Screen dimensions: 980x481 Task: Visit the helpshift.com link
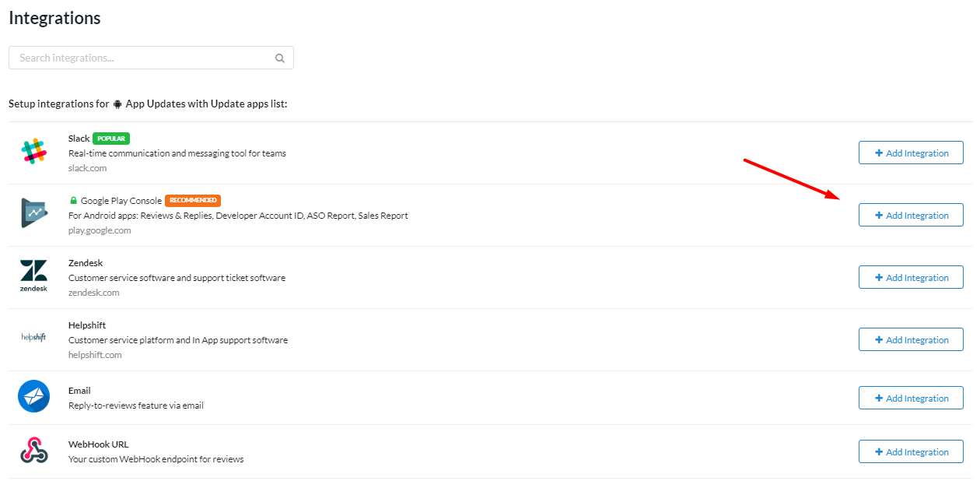95,355
